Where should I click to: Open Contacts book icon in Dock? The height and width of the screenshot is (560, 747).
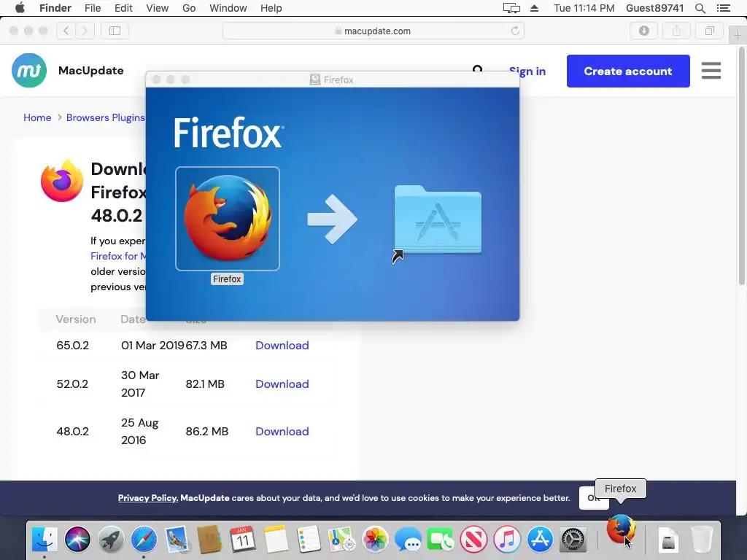pos(209,540)
